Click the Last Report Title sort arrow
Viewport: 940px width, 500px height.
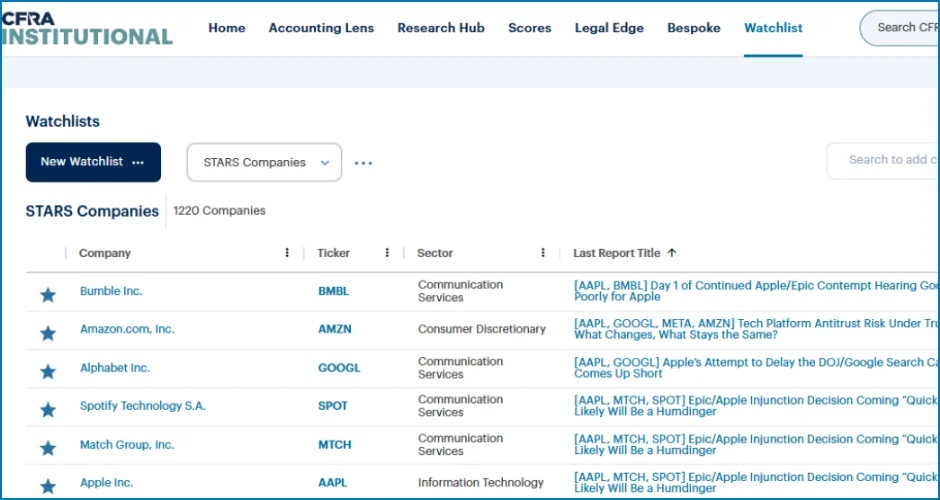click(x=671, y=253)
